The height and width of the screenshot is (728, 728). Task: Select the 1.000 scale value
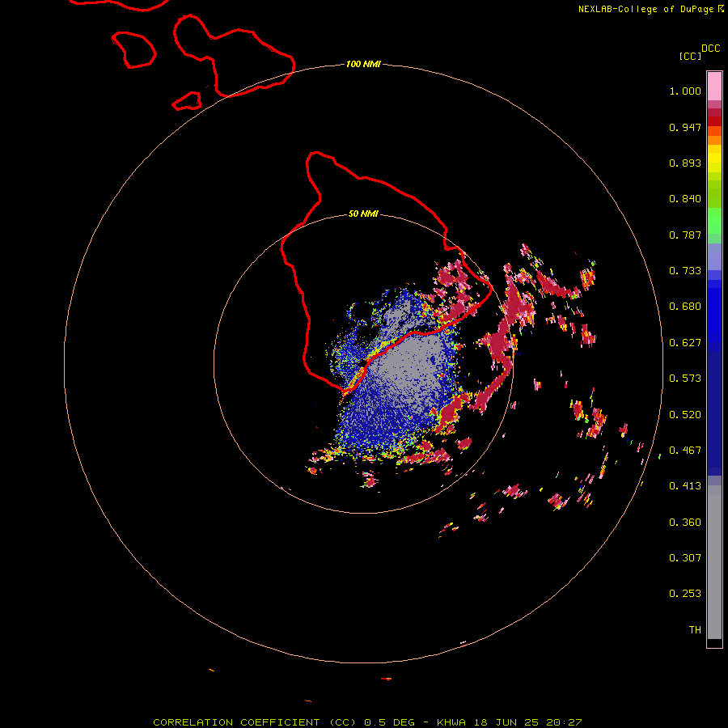tap(685, 91)
